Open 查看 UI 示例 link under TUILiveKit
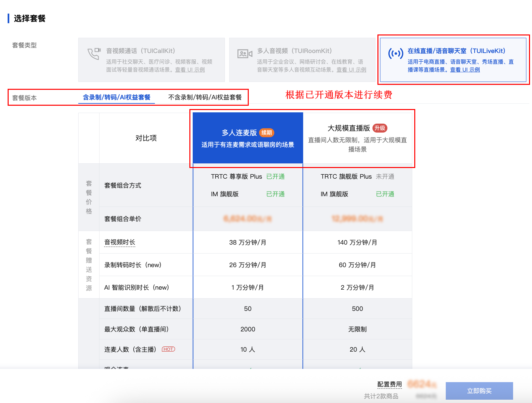This screenshot has width=532, height=403. click(465, 70)
